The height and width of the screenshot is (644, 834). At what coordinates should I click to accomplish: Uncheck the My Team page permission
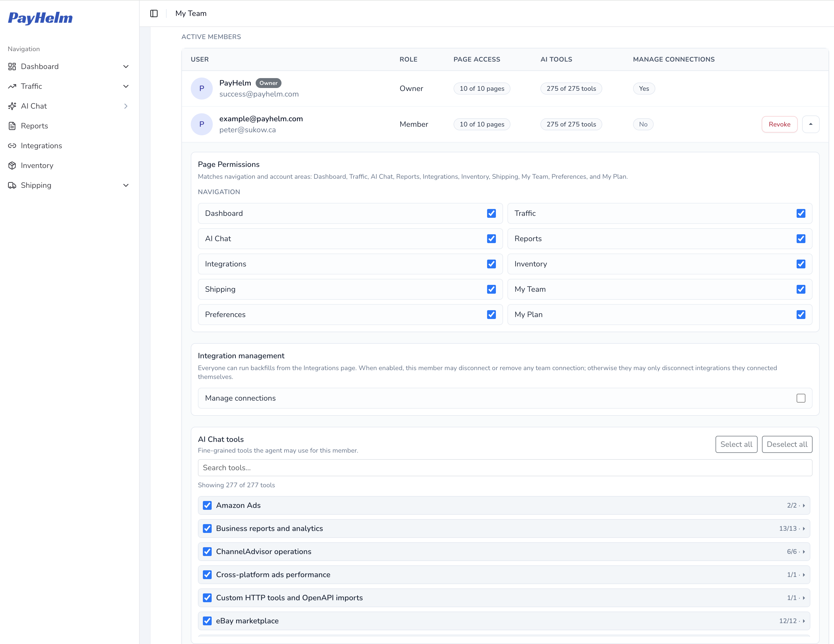click(x=801, y=289)
